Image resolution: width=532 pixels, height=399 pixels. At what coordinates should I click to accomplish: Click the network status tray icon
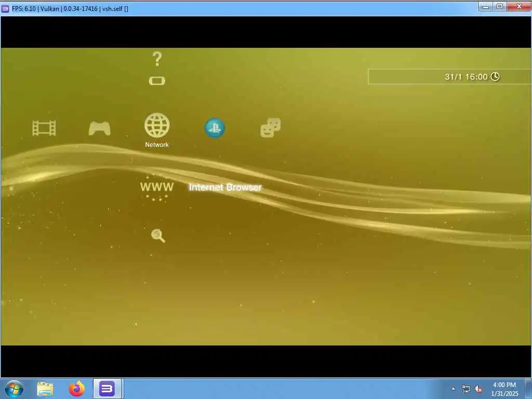pos(466,389)
